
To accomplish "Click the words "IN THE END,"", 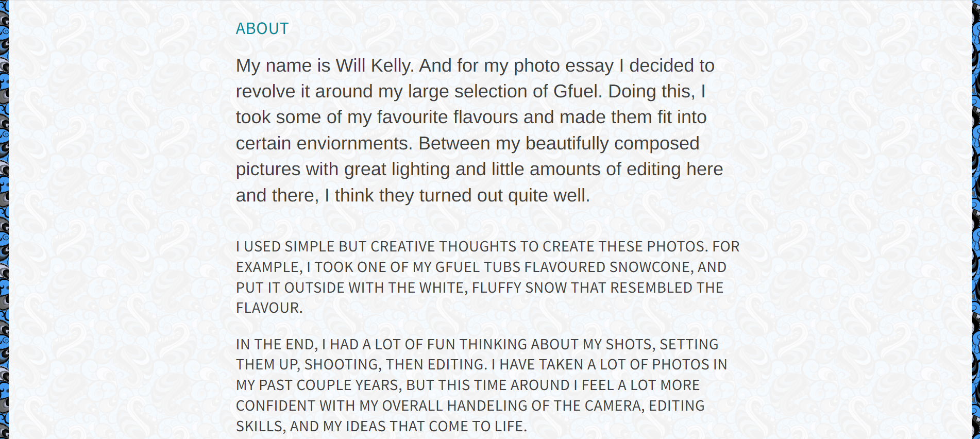I will click(x=277, y=344).
